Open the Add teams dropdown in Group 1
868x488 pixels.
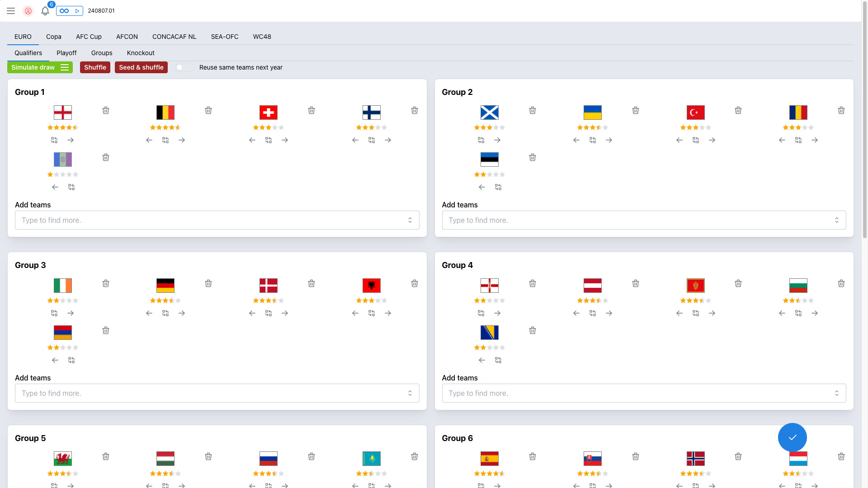click(x=410, y=220)
